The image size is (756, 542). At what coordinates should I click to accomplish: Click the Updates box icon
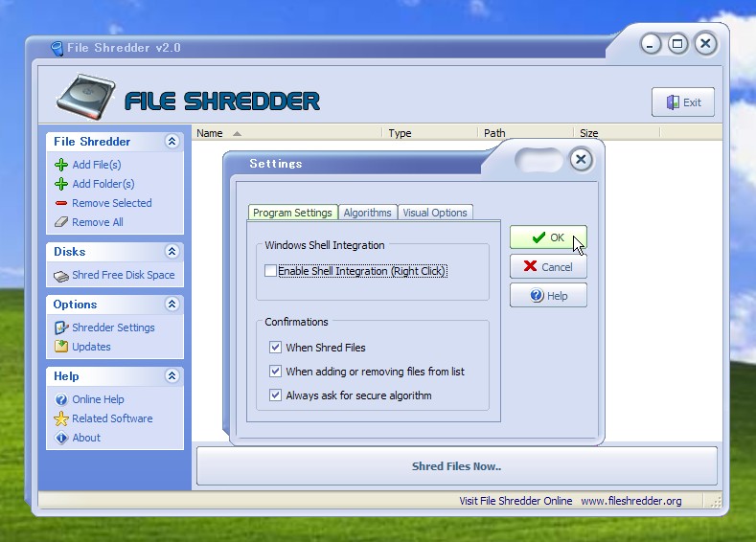click(61, 347)
